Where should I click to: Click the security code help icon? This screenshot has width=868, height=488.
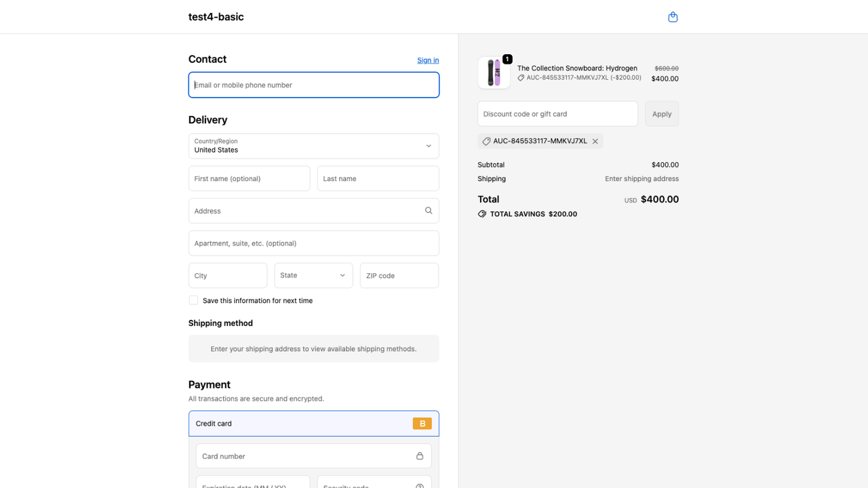tap(420, 485)
